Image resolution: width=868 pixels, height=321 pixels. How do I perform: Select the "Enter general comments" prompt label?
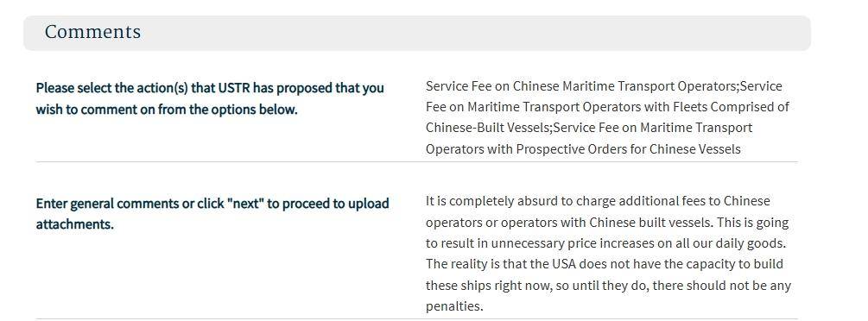tap(212, 214)
